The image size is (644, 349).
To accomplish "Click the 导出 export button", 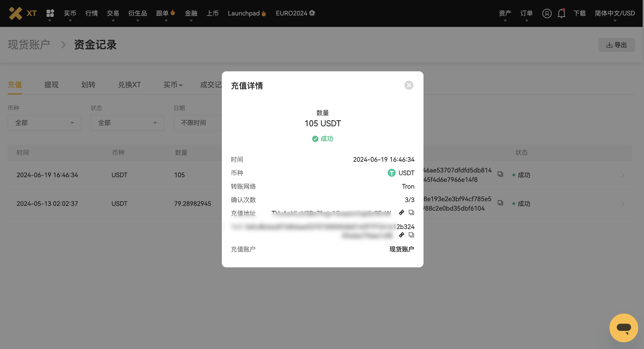I will click(617, 45).
